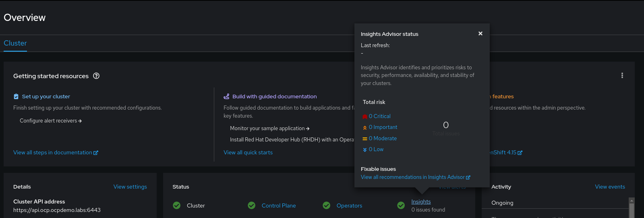644x218 pixels.
Task: Open Configure alert receivers link
Action: click(x=50, y=121)
